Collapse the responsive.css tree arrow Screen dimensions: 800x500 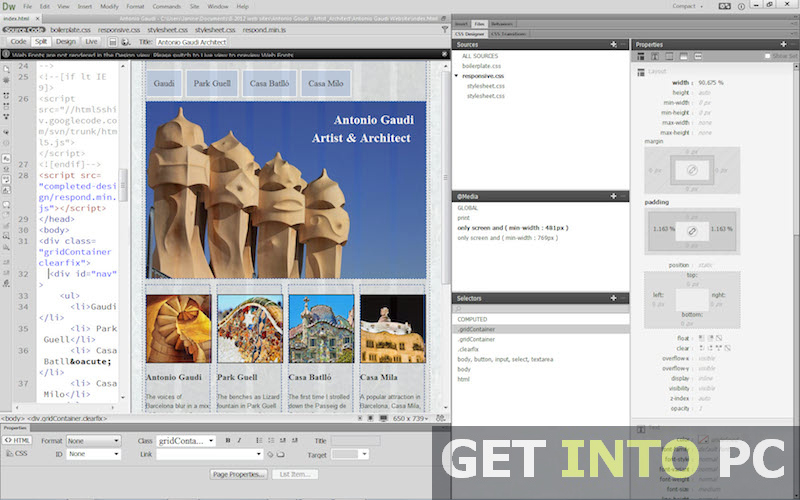(457, 76)
